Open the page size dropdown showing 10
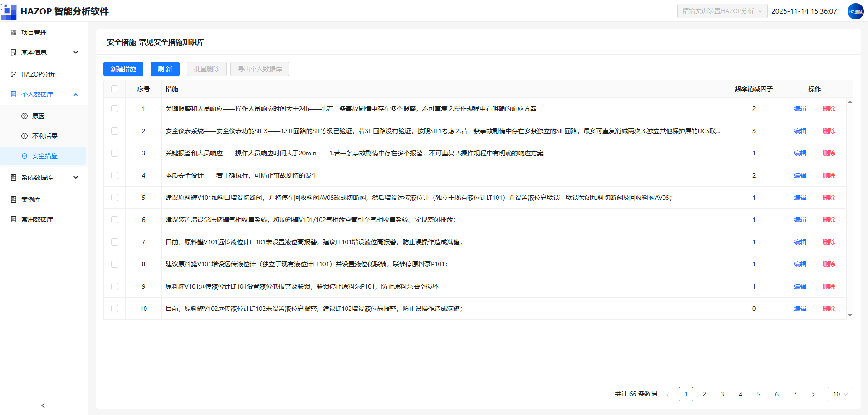Screen dimensions: 868x415 pyautogui.click(x=840, y=394)
